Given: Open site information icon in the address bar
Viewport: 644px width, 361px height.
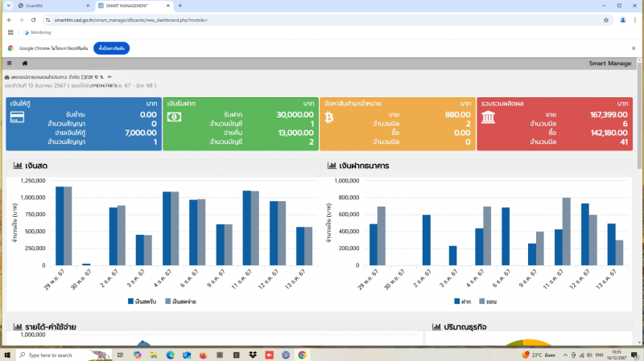Looking at the screenshot, I should pyautogui.click(x=47, y=19).
